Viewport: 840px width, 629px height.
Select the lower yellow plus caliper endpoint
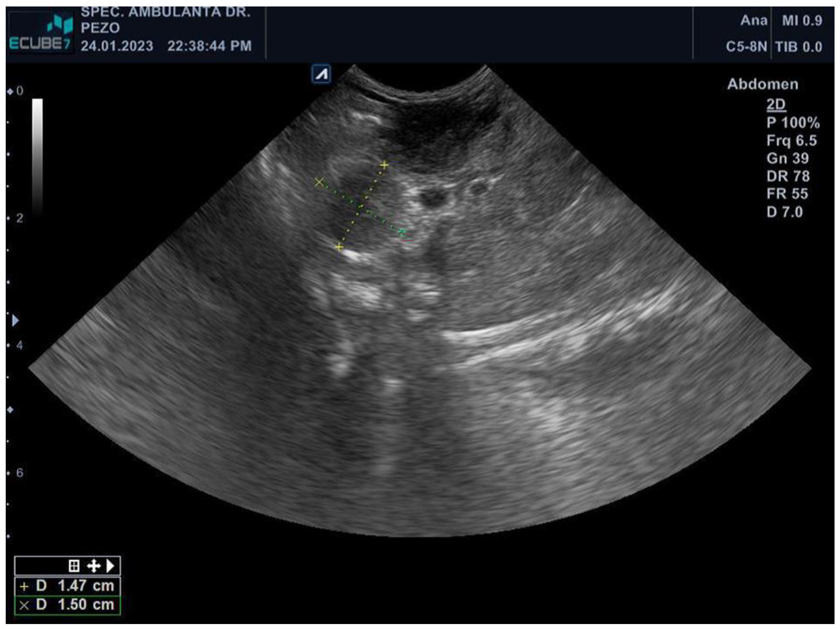[x=339, y=248]
